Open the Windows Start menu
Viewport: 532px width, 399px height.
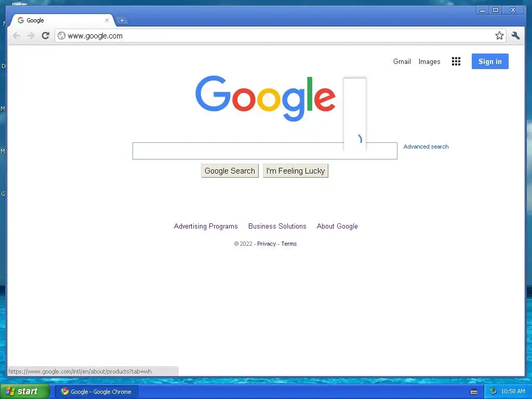point(24,392)
